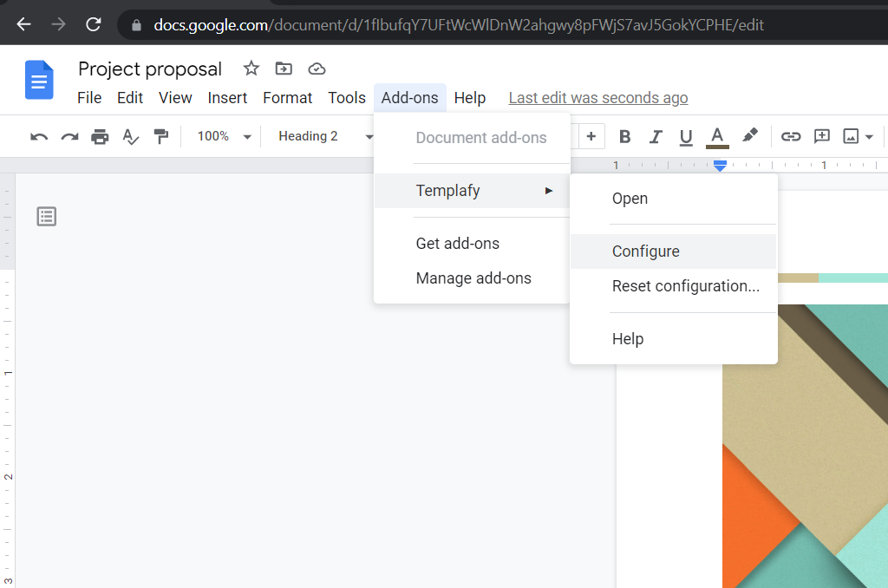The width and height of the screenshot is (888, 588).
Task: Choose Open in Templafy submenu
Action: point(673,199)
